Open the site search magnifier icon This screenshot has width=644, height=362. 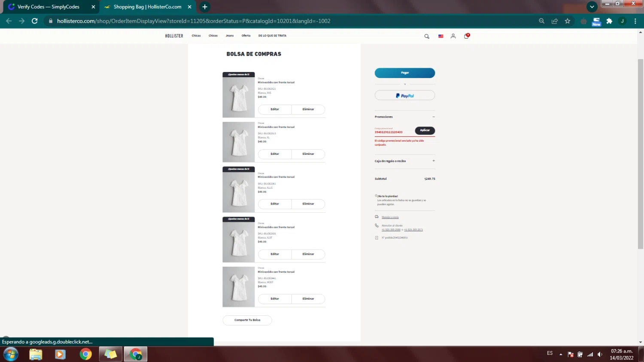[427, 36]
